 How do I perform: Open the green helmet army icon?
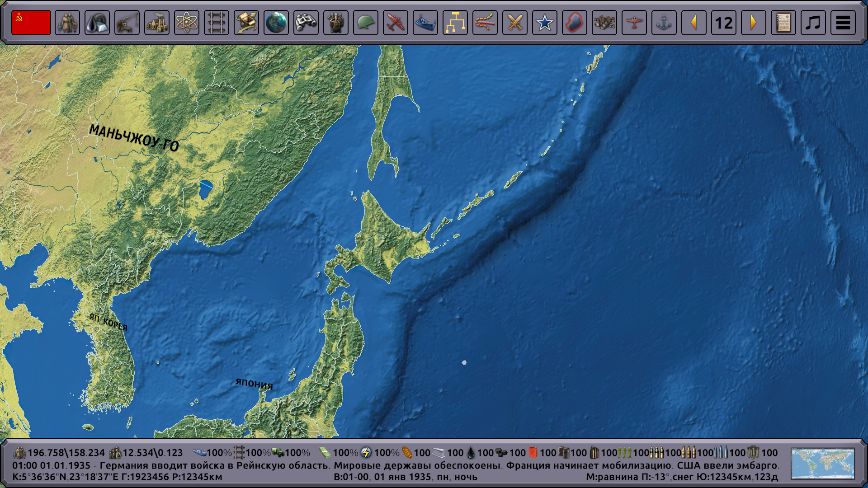pos(366,23)
